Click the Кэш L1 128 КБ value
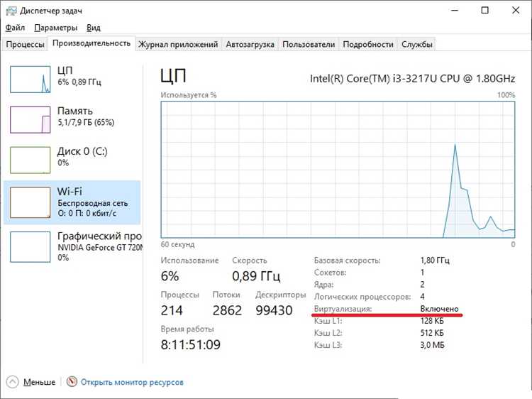This screenshot has width=532, height=399. pos(432,321)
